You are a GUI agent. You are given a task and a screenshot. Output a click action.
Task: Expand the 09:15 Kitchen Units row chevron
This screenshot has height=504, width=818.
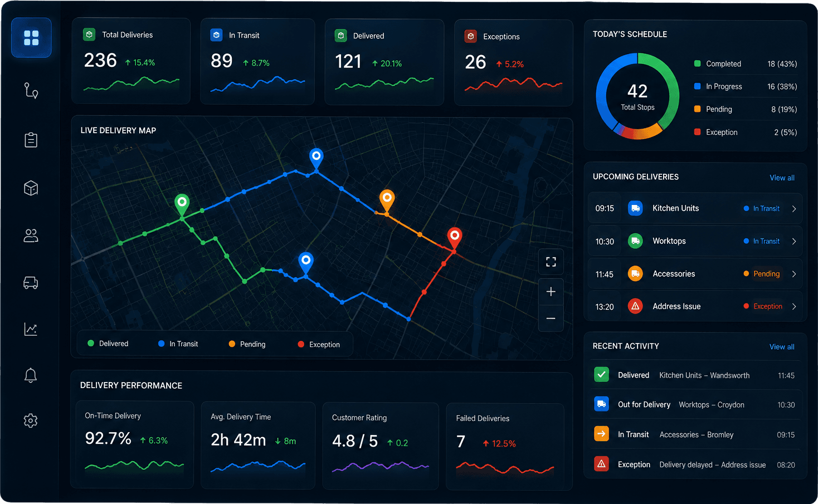click(x=794, y=209)
